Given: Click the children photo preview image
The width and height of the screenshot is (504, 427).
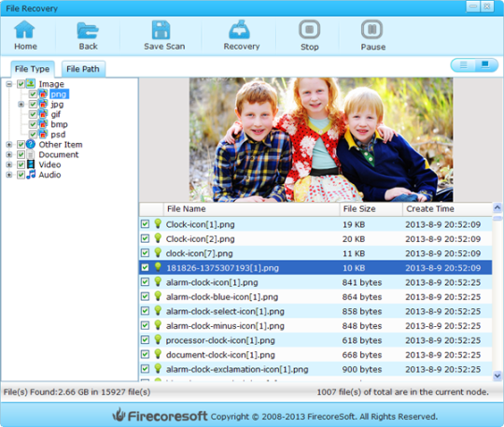Looking at the screenshot, I should pyautogui.click(x=321, y=139).
